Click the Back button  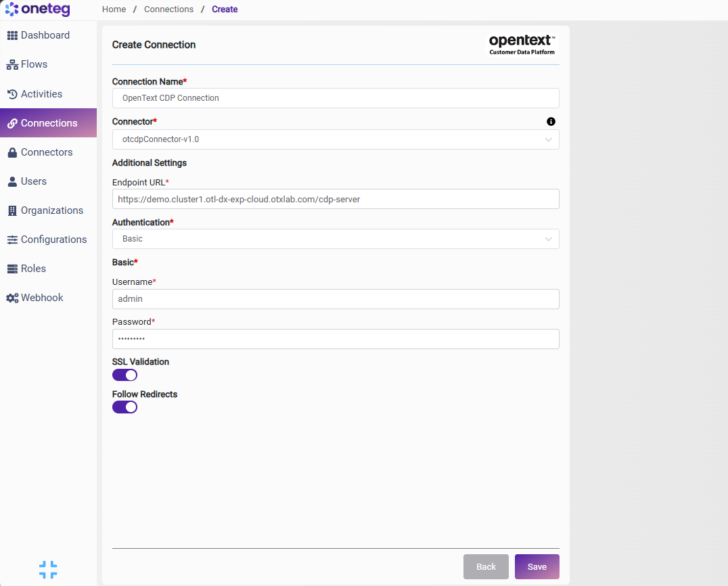486,566
